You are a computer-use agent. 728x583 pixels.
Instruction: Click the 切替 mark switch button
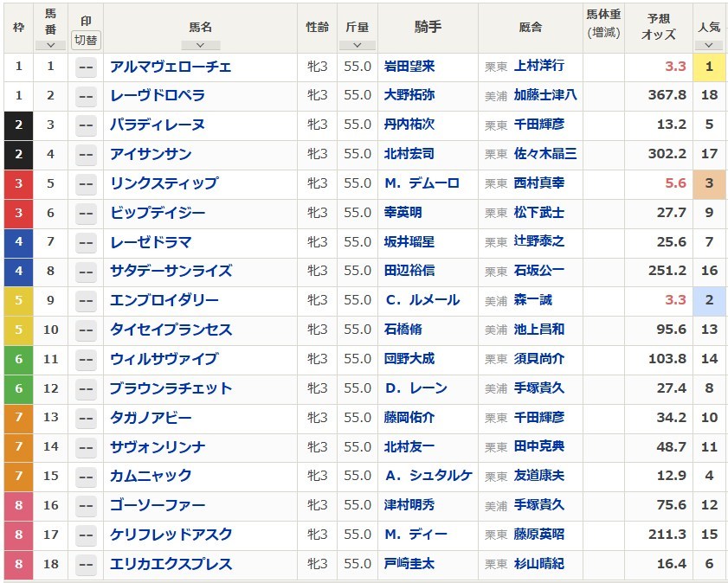[x=86, y=40]
